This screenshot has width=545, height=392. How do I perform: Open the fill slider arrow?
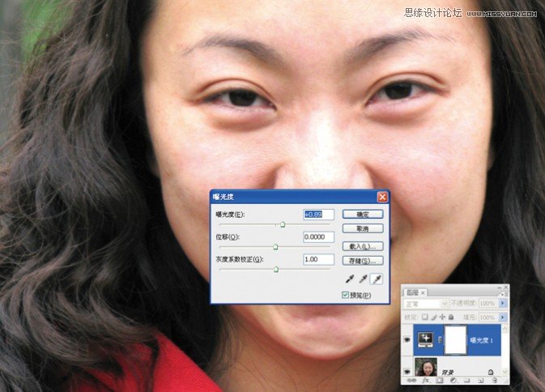(503, 317)
